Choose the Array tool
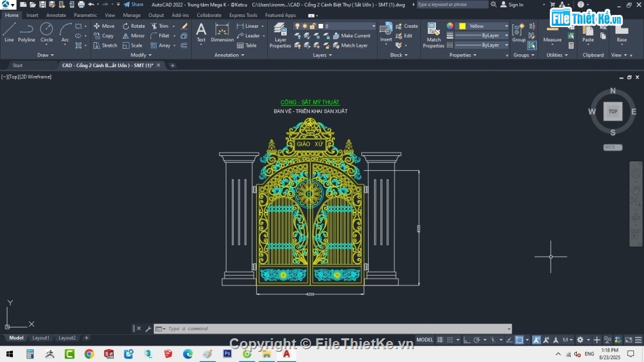The image size is (644, 362). [x=160, y=45]
